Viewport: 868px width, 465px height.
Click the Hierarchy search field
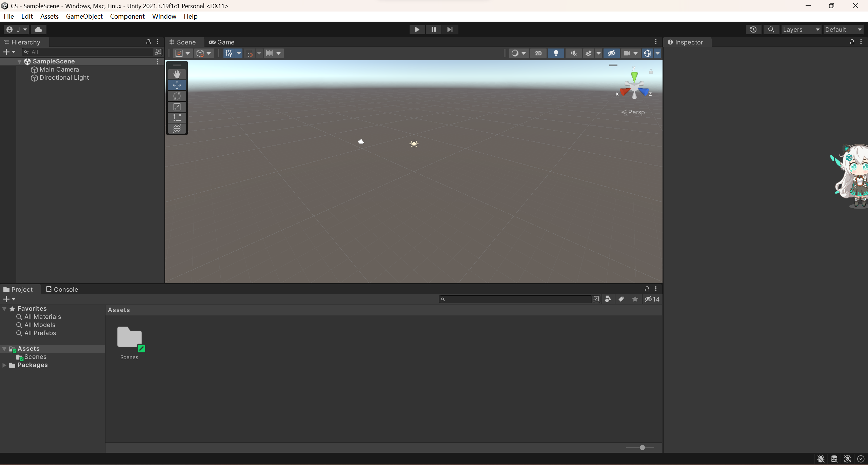pos(87,52)
